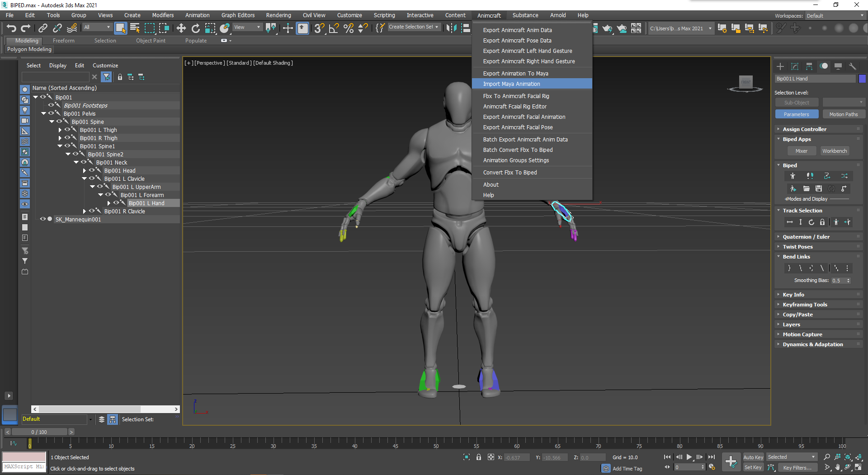Click the Undo arrow icon
Screen dimensions: 868x475
coord(11,28)
